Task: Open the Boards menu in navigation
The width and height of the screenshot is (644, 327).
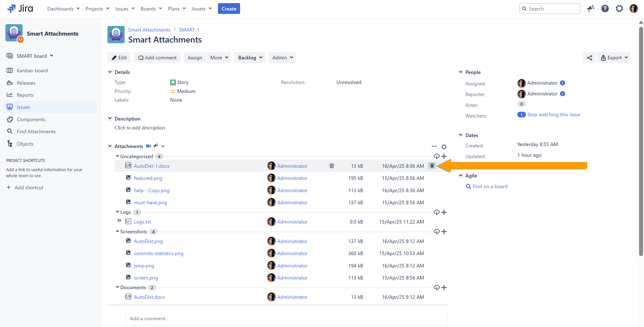Action: (x=151, y=9)
